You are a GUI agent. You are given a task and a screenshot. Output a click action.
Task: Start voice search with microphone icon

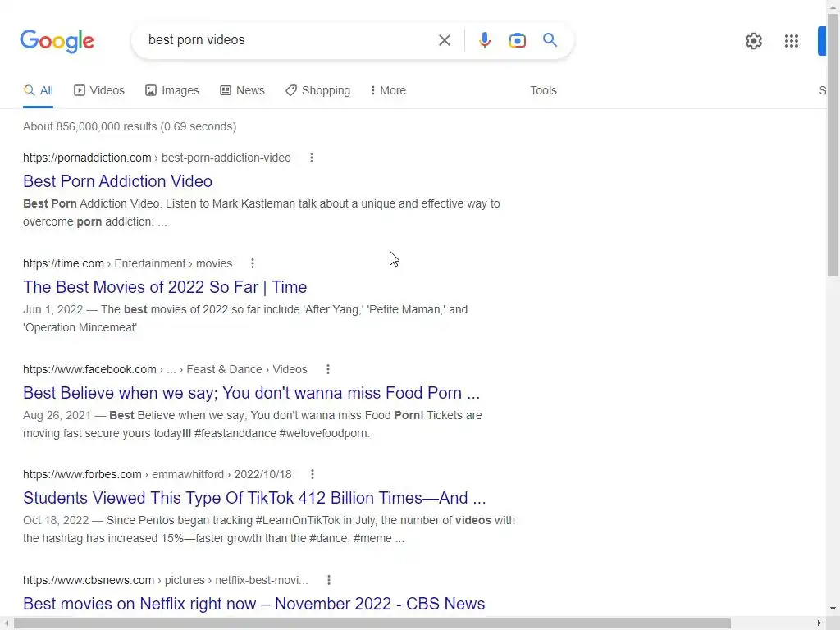point(484,40)
